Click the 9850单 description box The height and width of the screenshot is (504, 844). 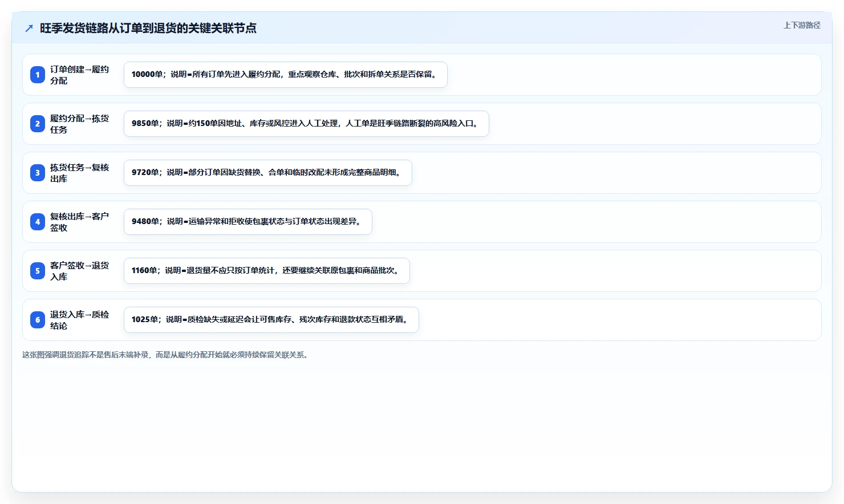point(306,124)
